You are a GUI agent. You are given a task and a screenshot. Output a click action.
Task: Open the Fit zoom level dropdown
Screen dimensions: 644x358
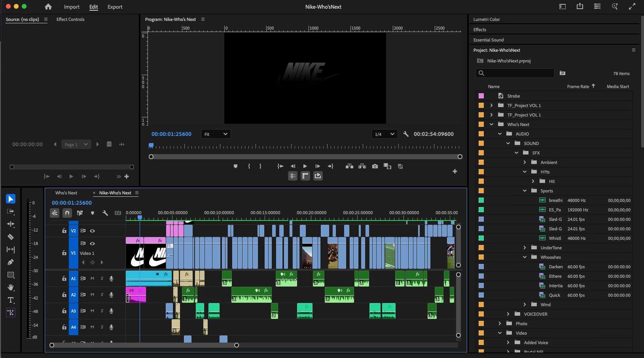pyautogui.click(x=216, y=134)
